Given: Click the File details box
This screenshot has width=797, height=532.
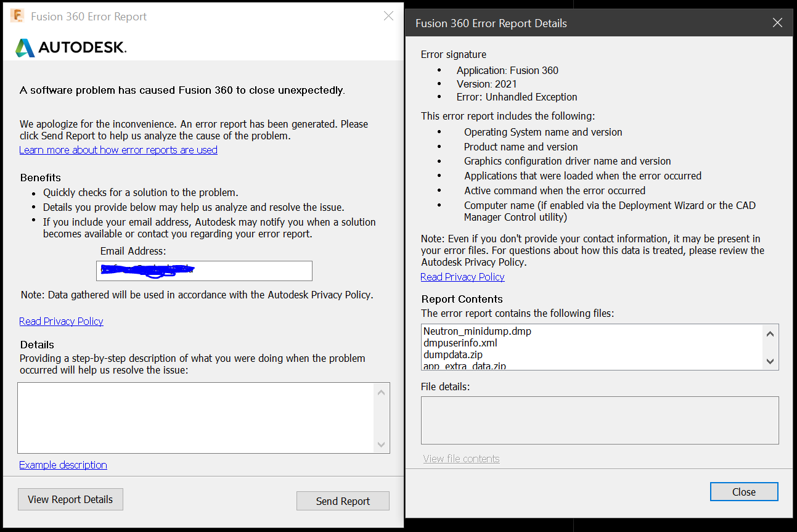Looking at the screenshot, I should tap(600, 420).
